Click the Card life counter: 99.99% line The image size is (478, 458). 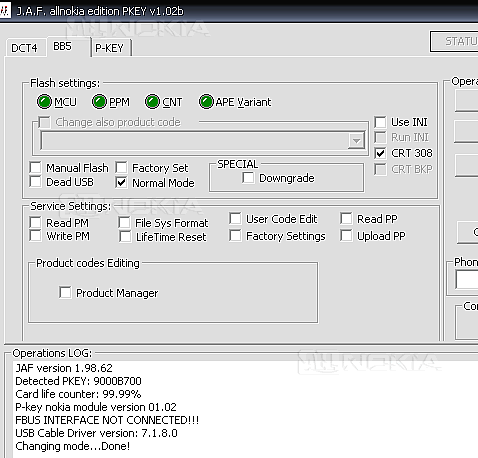78,394
